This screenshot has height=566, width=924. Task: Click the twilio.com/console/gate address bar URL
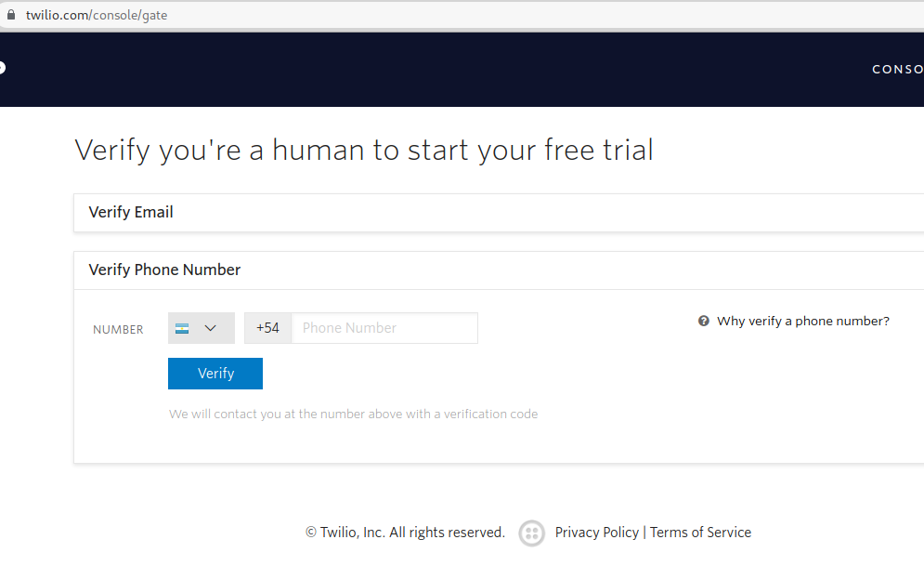tap(97, 15)
